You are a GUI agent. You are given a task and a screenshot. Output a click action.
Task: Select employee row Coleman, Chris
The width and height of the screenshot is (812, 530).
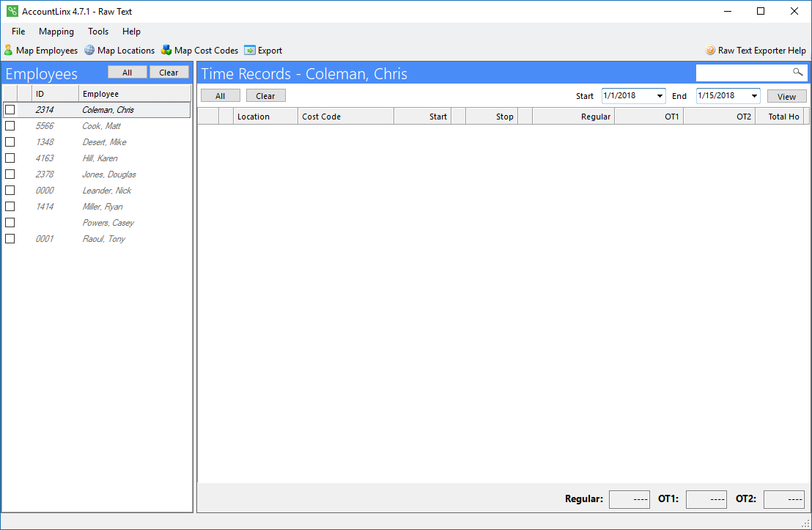click(x=97, y=110)
